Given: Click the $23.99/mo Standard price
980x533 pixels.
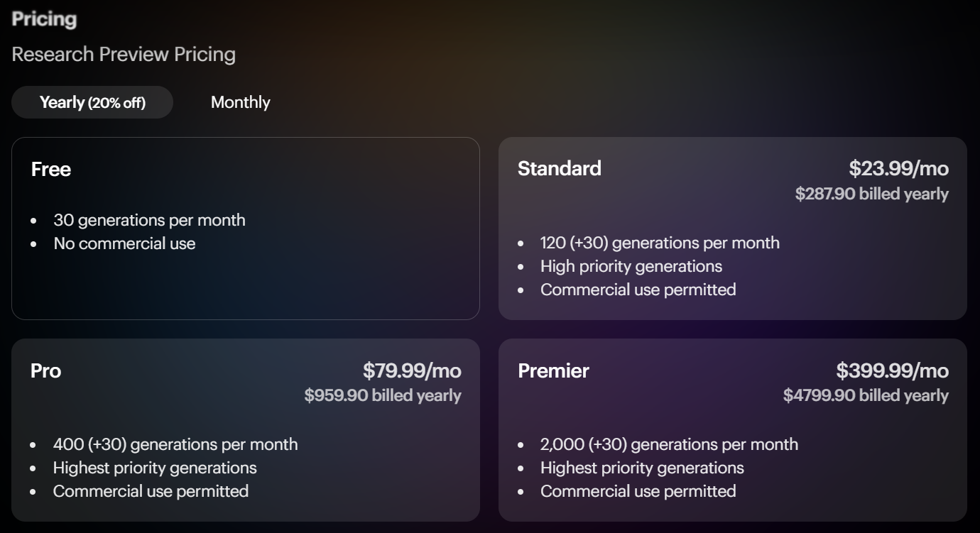Looking at the screenshot, I should coord(898,168).
